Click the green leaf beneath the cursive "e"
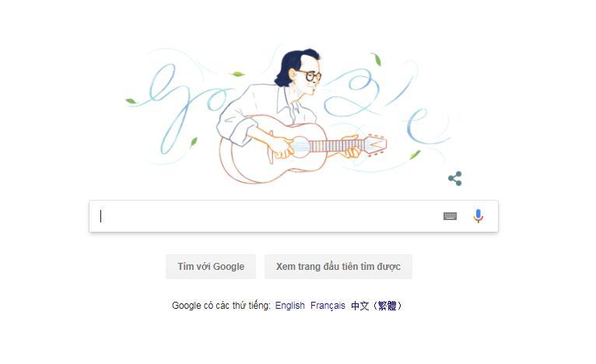The image size is (596, 364). pos(415,155)
